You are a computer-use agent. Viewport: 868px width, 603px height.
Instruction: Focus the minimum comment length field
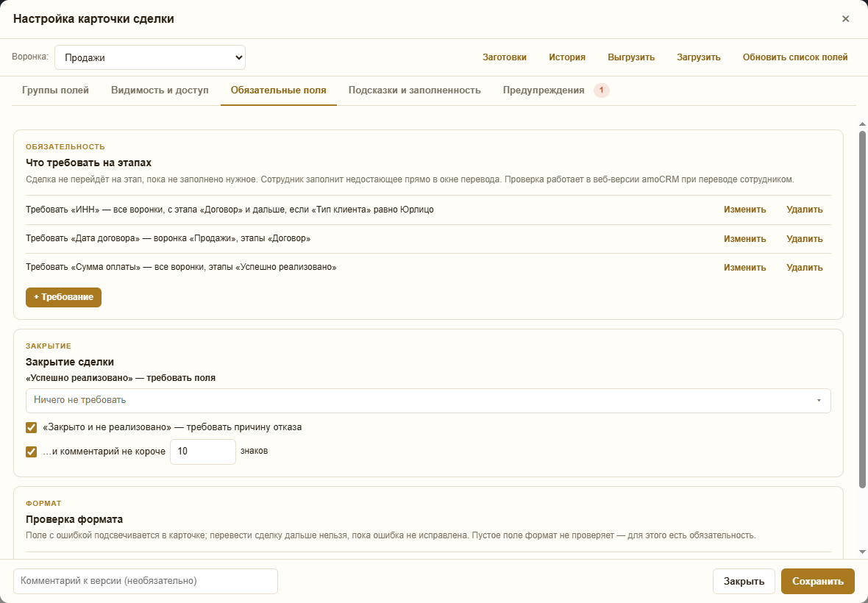[202, 452]
